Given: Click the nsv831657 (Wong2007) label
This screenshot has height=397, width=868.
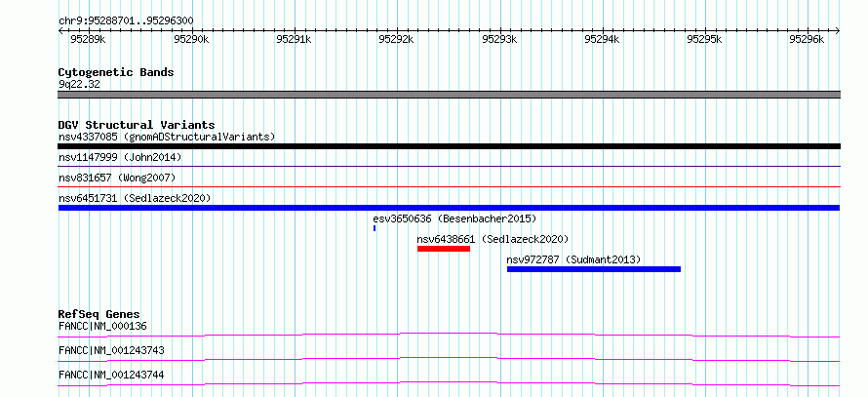Looking at the screenshot, I should coord(117,178).
